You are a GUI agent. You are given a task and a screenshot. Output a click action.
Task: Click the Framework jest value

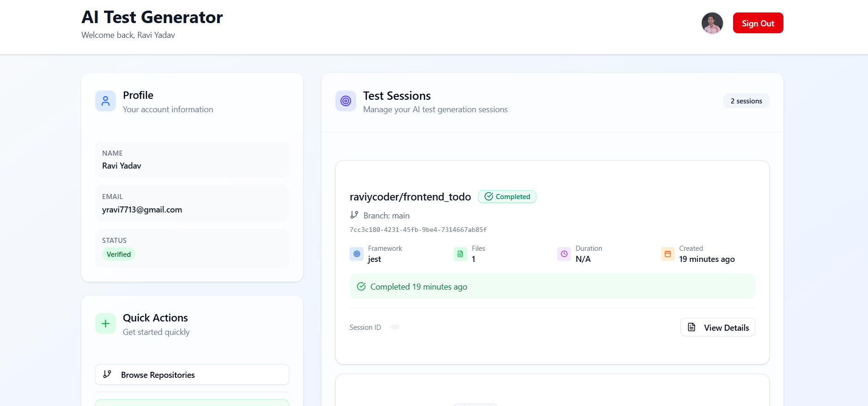point(374,259)
